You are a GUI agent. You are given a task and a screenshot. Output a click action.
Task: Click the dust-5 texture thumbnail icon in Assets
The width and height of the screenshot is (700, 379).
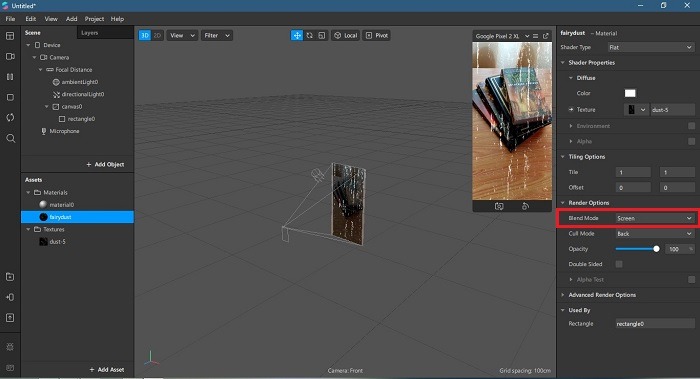(x=43, y=242)
